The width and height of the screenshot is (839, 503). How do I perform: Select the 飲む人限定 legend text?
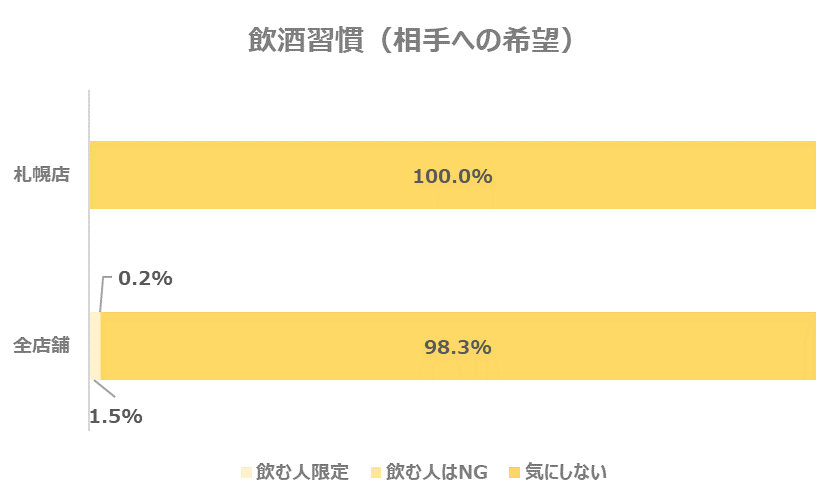click(x=302, y=472)
